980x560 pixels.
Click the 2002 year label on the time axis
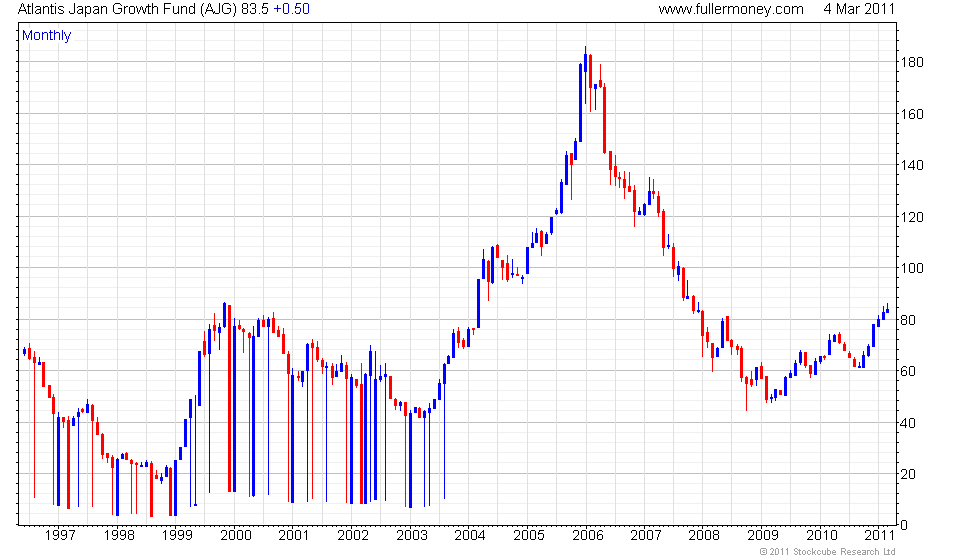click(353, 536)
